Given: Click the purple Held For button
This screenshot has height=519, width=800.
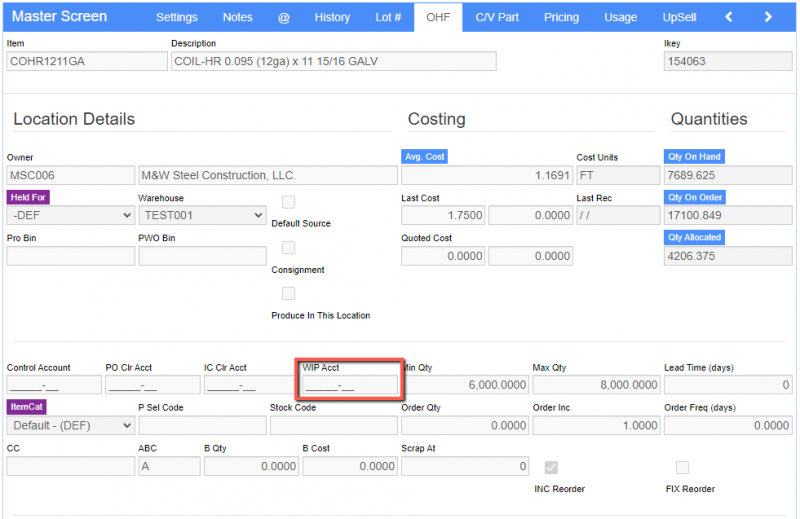Looking at the screenshot, I should tap(29, 198).
